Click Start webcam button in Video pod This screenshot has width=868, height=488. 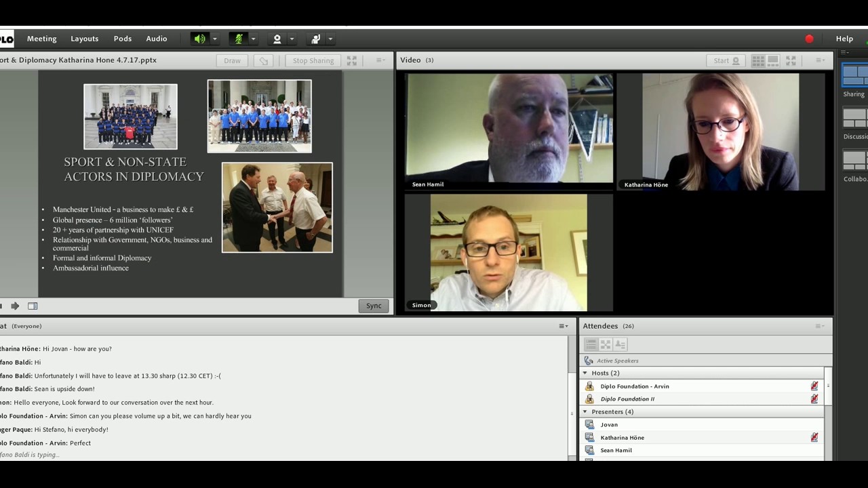tap(726, 60)
